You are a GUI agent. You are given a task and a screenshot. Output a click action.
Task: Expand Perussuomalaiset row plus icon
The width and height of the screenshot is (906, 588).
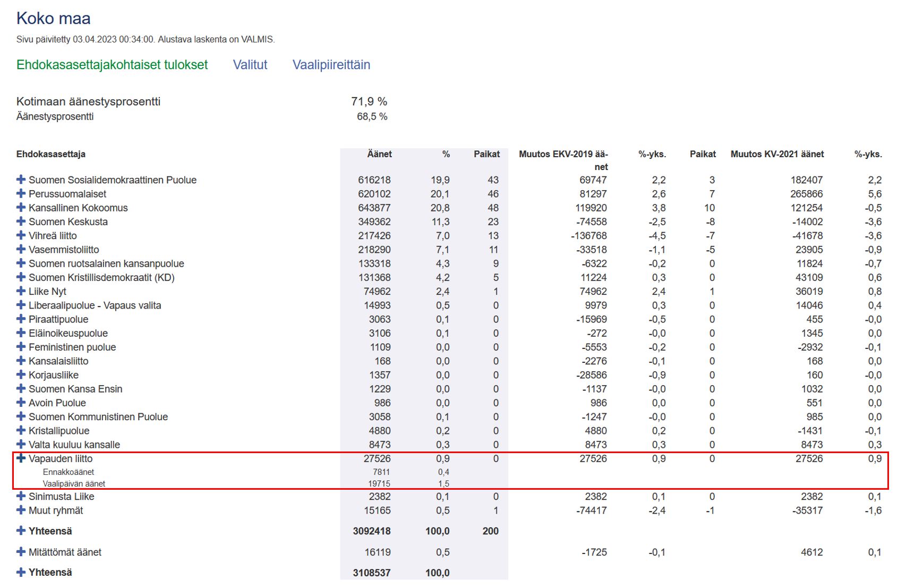pos(21,193)
